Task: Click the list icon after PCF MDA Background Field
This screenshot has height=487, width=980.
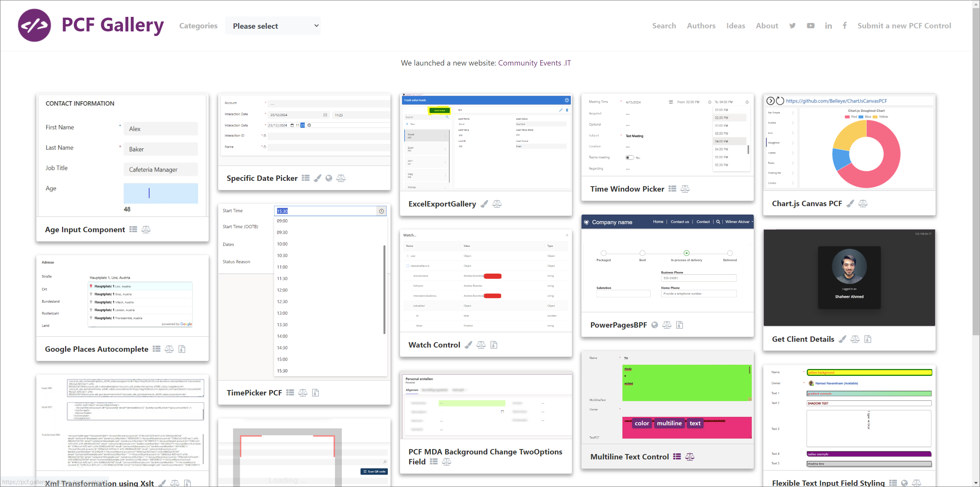Action: pyautogui.click(x=434, y=461)
